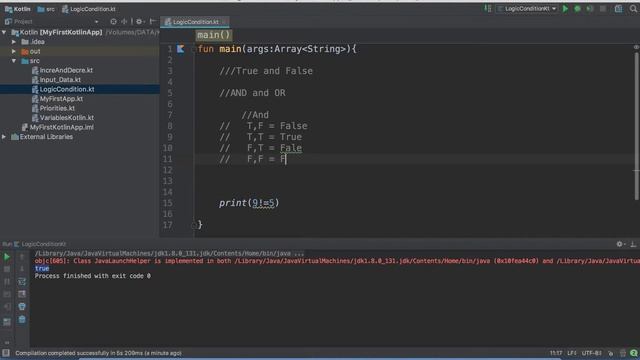The height and width of the screenshot is (360, 640).
Task: Click the grey stop button in top toolbar
Action: pyautogui.click(x=603, y=9)
